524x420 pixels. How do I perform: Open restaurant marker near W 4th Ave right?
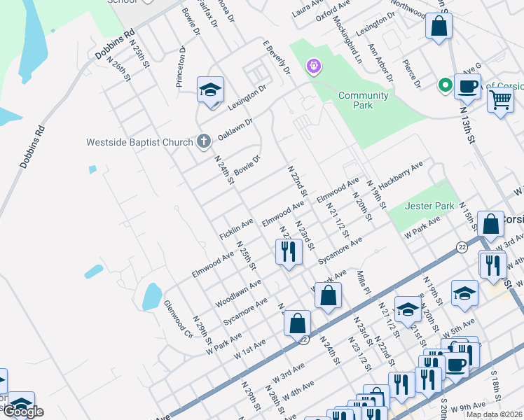coord(493,265)
